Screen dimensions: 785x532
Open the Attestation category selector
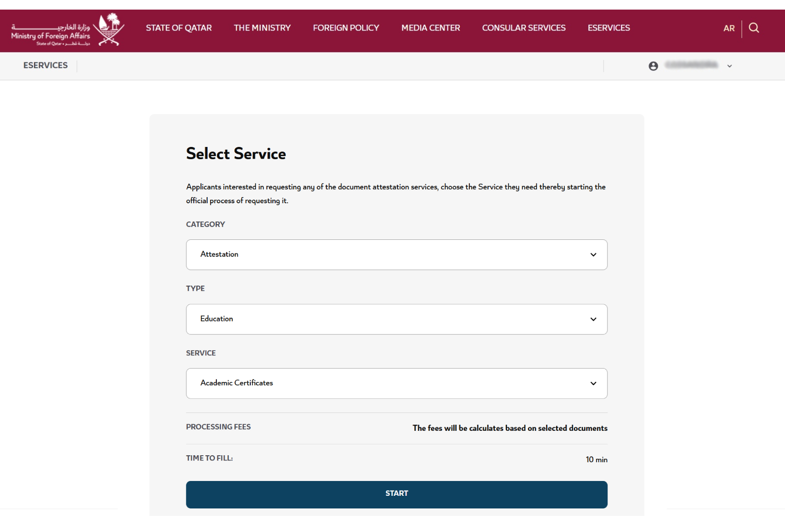(396, 255)
